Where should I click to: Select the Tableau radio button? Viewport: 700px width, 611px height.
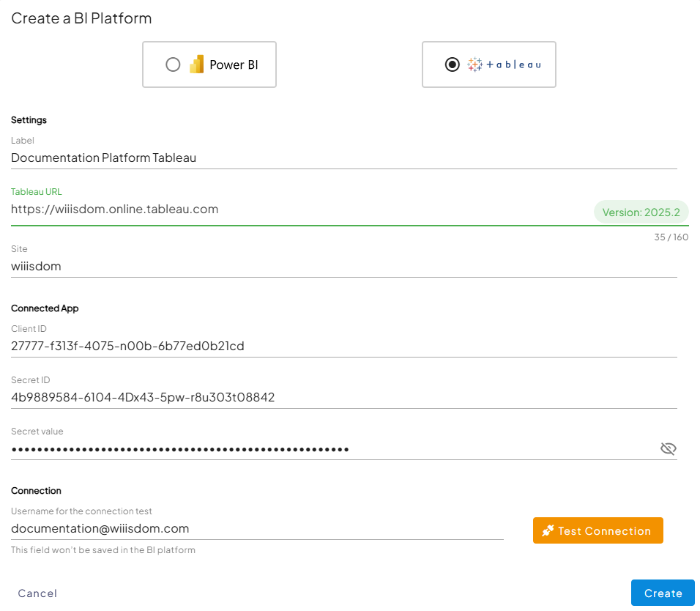[x=453, y=64]
